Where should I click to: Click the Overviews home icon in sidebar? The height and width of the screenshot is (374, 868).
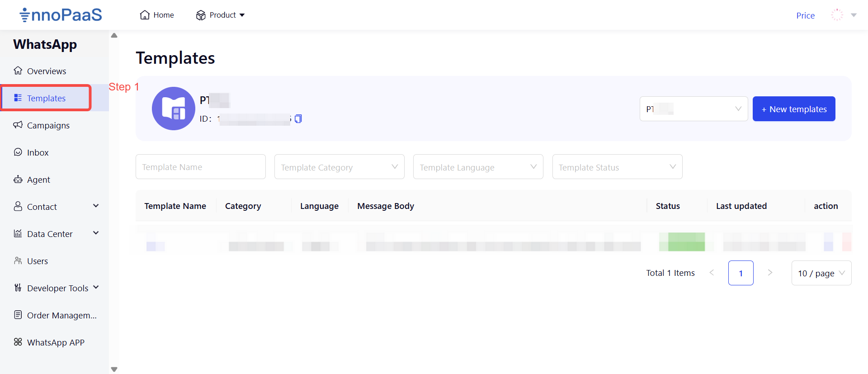tap(18, 71)
